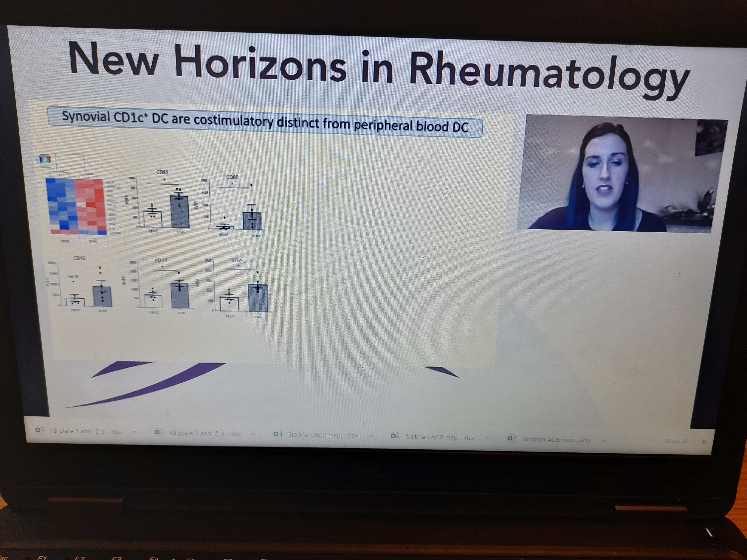
Task: Open the rightmost Siobhan AOB mcp xlsx file name
Action: pyautogui.click(x=556, y=440)
